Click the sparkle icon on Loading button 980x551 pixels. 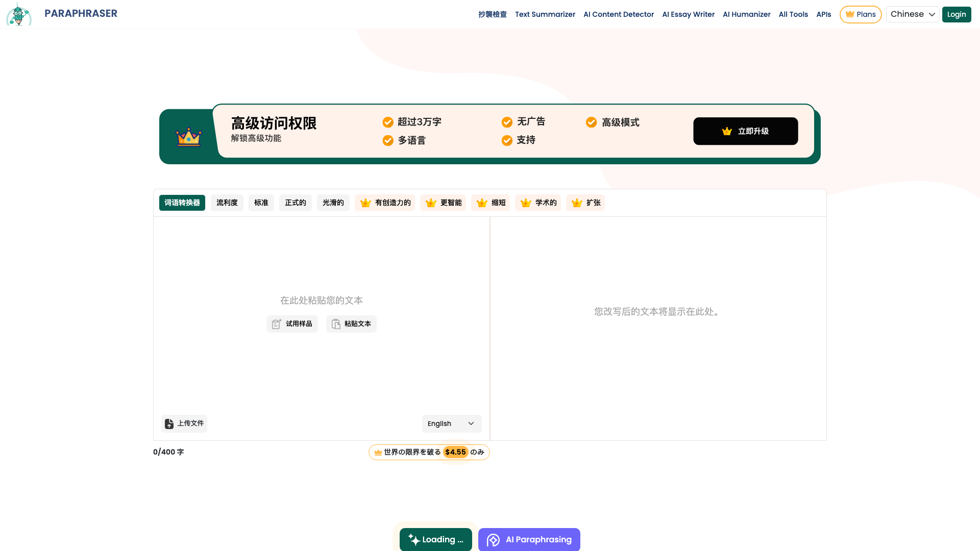click(x=414, y=539)
